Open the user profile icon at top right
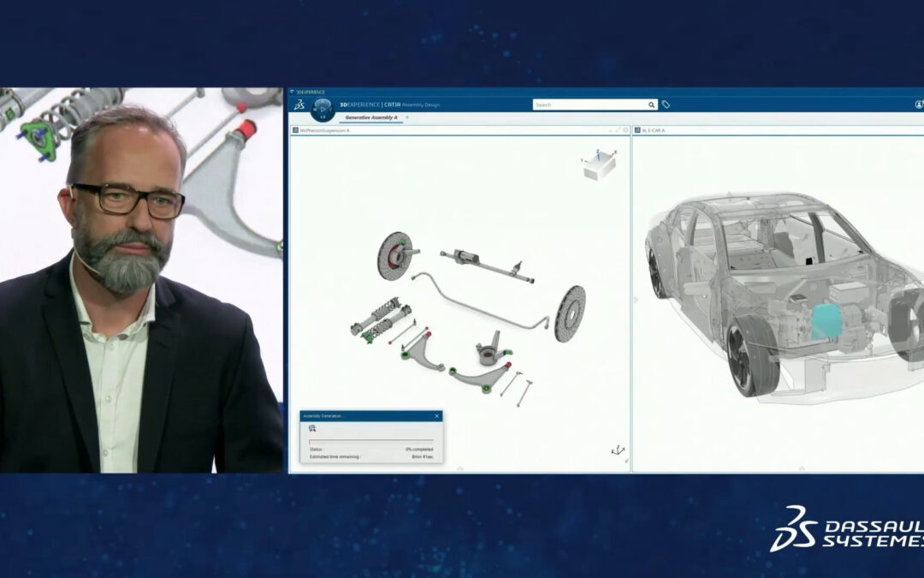Image resolution: width=924 pixels, height=578 pixels. 919,104
